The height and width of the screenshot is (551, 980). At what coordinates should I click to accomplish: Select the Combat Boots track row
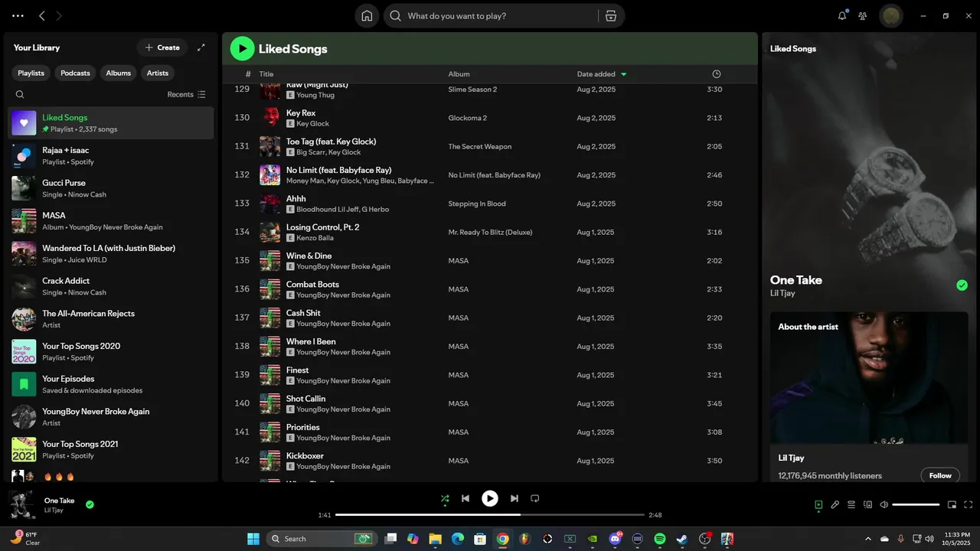[490, 289]
